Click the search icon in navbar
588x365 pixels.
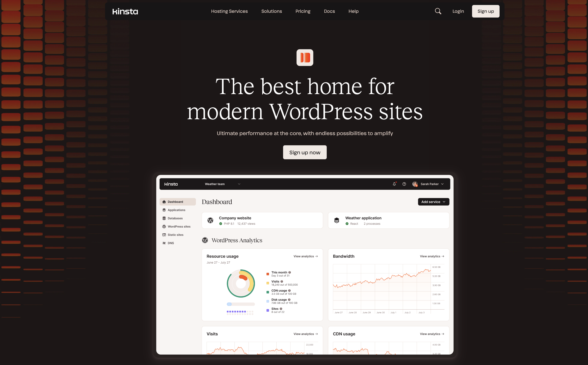[x=438, y=11]
